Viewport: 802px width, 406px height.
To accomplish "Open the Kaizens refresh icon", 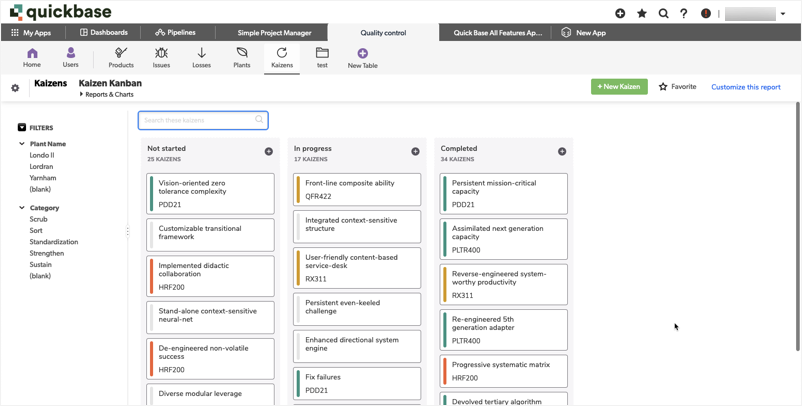I will tap(282, 58).
